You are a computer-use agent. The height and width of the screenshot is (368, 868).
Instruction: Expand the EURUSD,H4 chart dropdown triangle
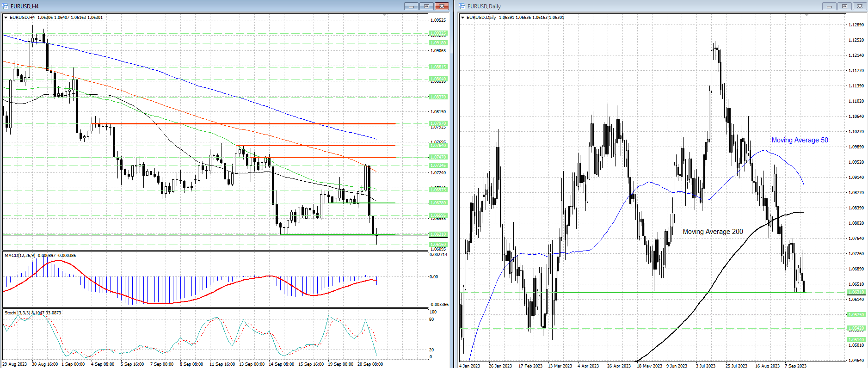tap(6, 18)
